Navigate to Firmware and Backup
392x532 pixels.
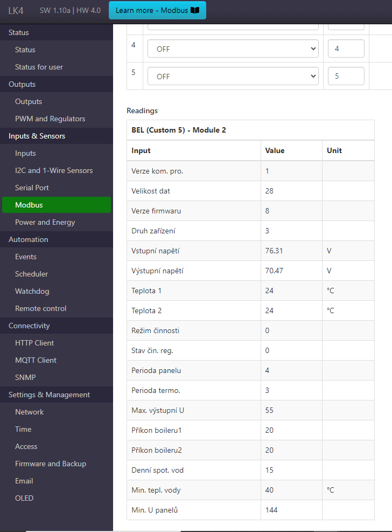(x=51, y=464)
